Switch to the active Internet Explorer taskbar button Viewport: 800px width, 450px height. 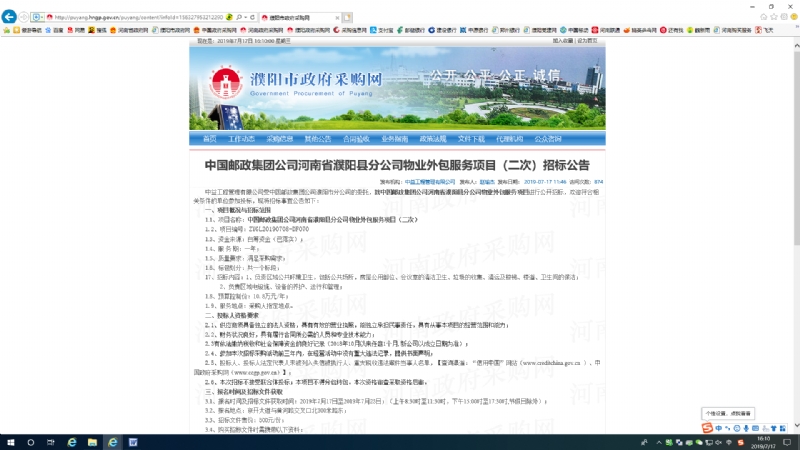(x=112, y=442)
